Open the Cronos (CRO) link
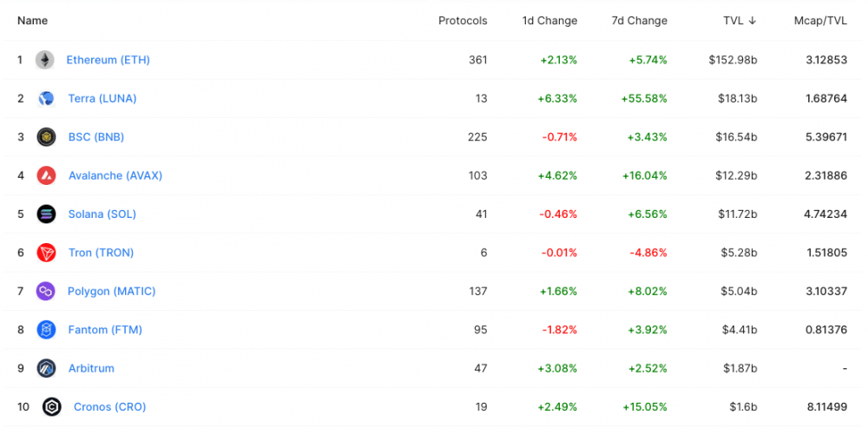Viewport: 868px width, 428px height. pyautogui.click(x=110, y=406)
